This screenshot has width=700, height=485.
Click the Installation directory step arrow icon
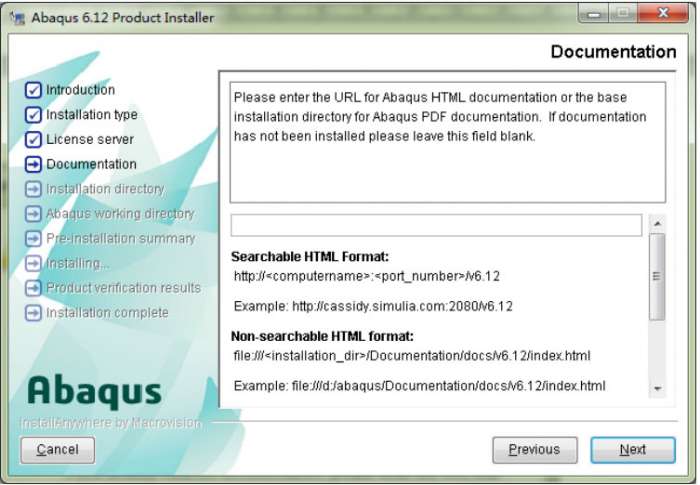pos(33,189)
